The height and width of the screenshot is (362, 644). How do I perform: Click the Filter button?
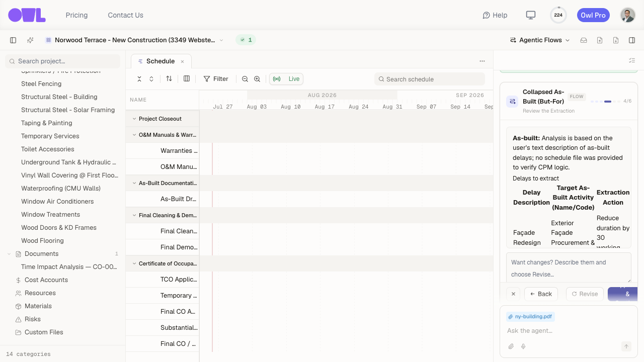tap(216, 79)
